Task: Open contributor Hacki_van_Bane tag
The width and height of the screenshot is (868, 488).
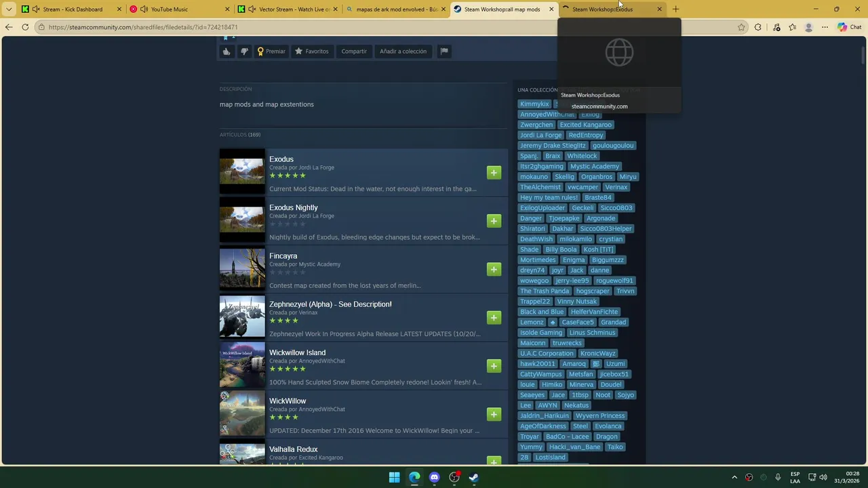Action: [575, 447]
